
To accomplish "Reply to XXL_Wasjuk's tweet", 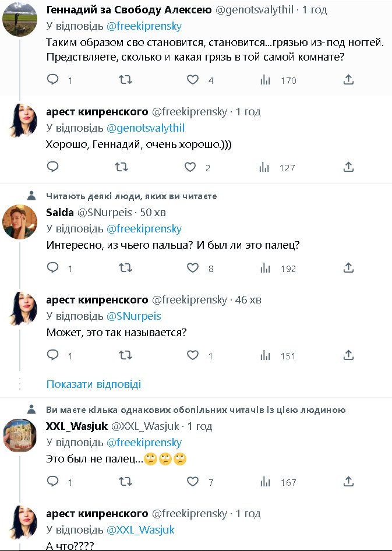I will (x=53, y=482).
